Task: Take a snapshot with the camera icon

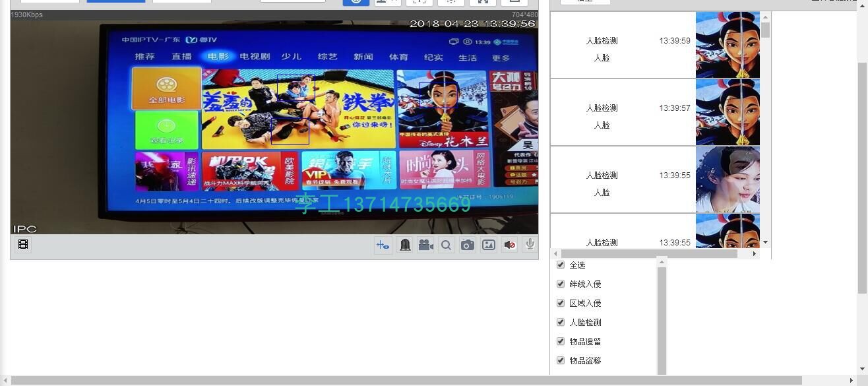Action: [468, 245]
